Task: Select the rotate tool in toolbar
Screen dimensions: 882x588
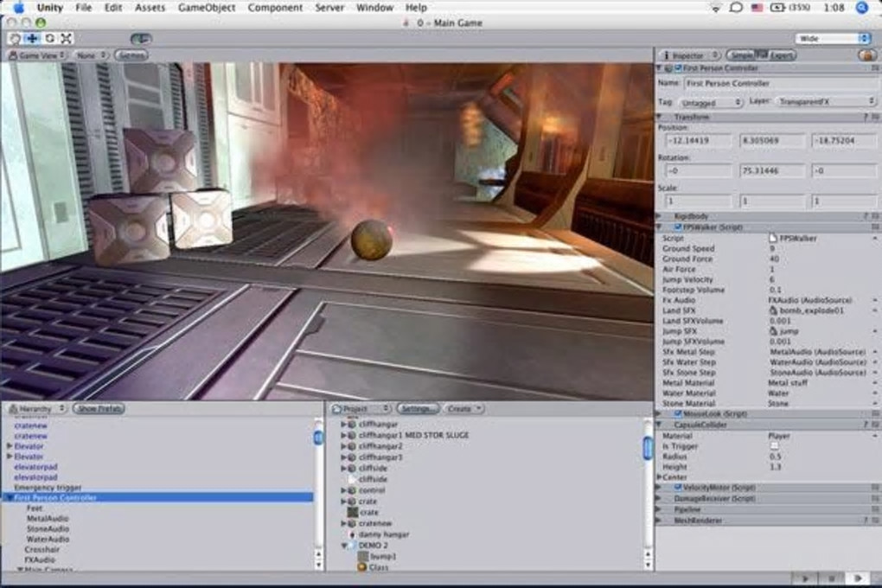Action: coord(49,38)
